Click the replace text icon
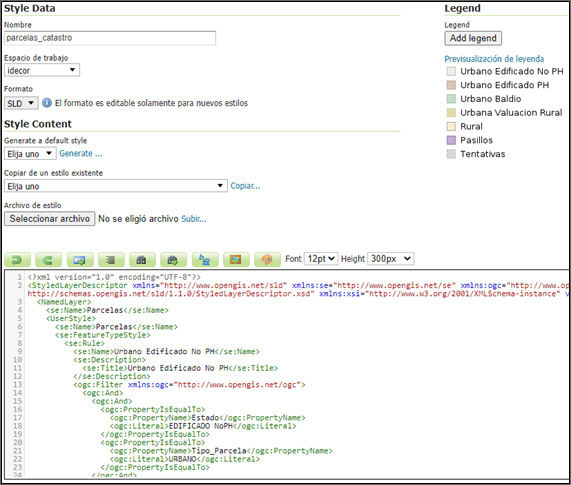The width and height of the screenshot is (571, 485). point(205,260)
